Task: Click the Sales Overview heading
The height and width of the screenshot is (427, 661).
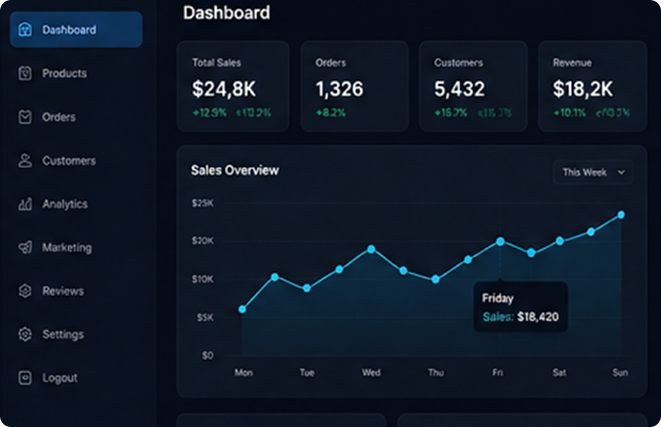Action: click(x=235, y=170)
